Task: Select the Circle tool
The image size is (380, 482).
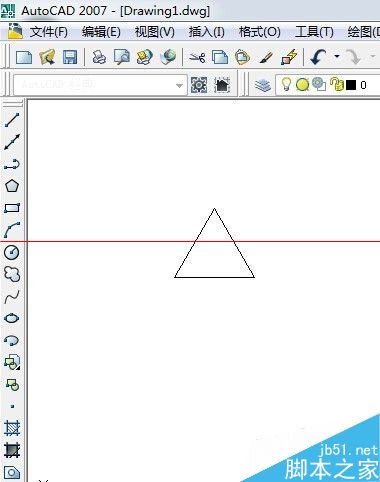Action: 12,252
